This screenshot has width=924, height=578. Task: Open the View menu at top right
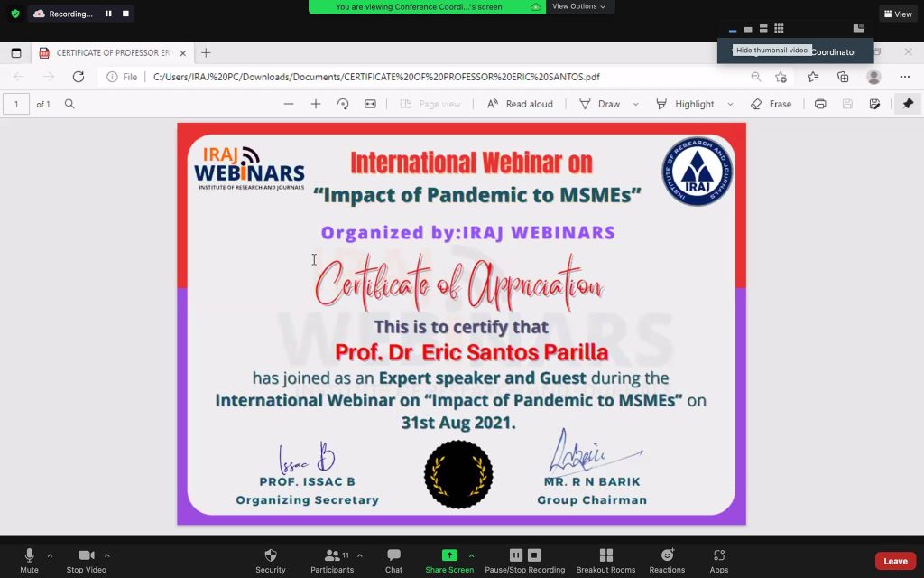tap(898, 14)
